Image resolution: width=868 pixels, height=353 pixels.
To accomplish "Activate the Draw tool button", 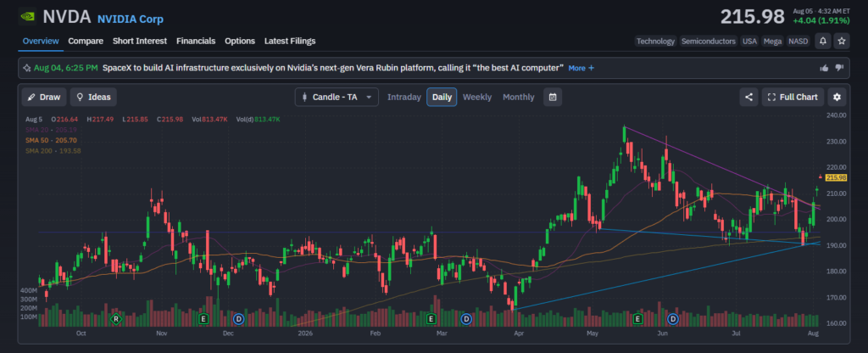I will pyautogui.click(x=44, y=97).
